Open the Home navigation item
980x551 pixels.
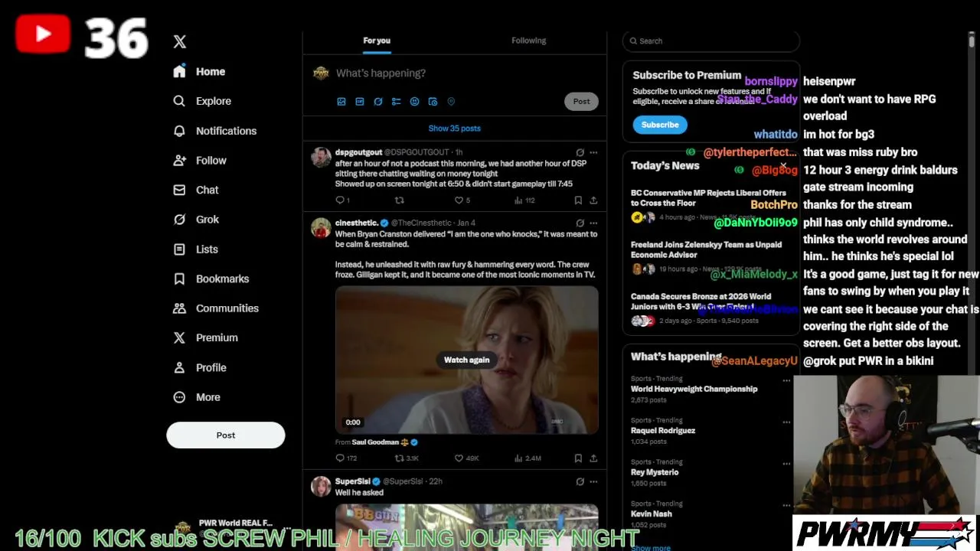point(199,71)
